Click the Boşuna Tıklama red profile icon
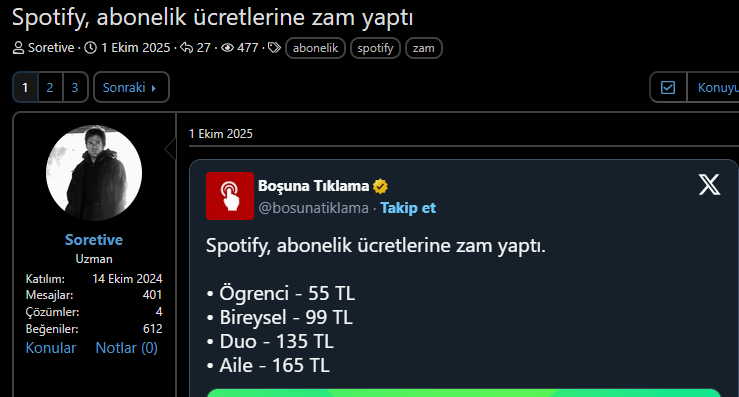Viewport: 739px width, 397px height. click(x=230, y=196)
